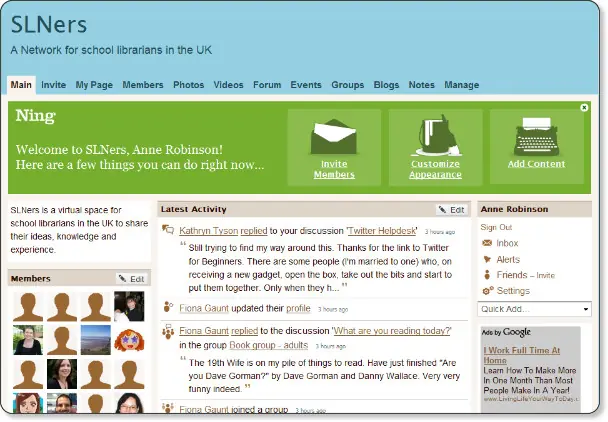Open the Blogs tab
The width and height of the screenshot is (608, 422).
386,85
